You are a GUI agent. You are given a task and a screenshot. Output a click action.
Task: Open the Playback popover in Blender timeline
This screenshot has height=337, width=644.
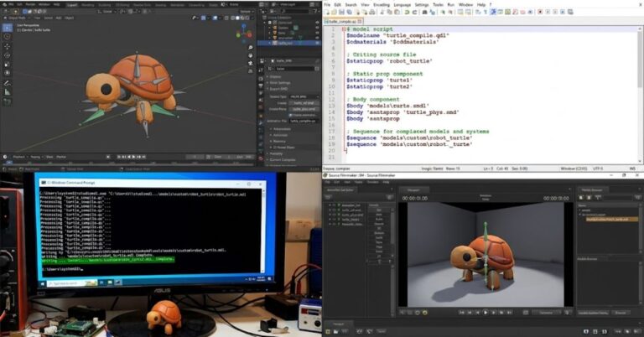(19, 157)
